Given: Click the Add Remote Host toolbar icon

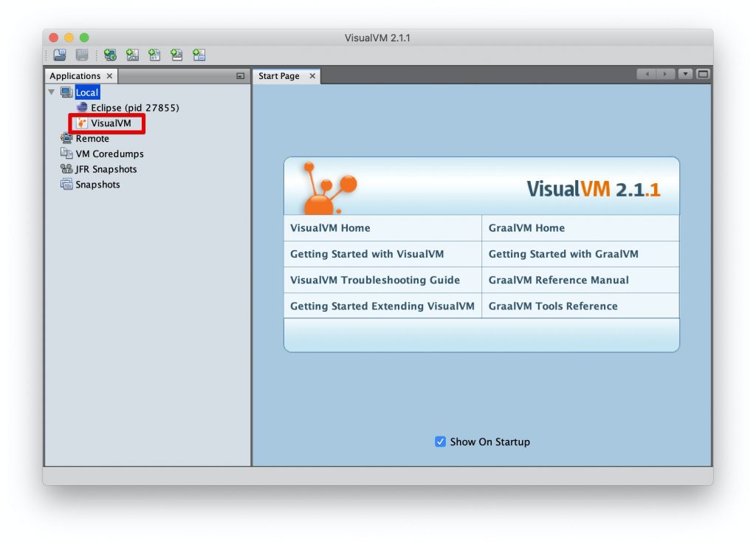Looking at the screenshot, I should point(110,55).
